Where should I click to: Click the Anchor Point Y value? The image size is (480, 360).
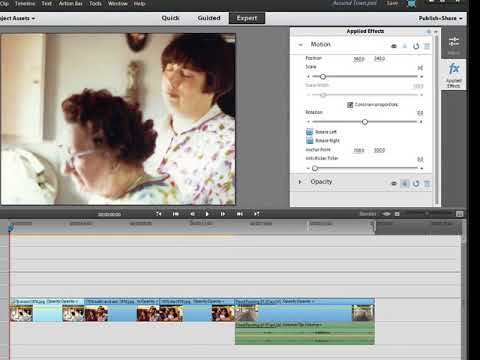click(380, 150)
